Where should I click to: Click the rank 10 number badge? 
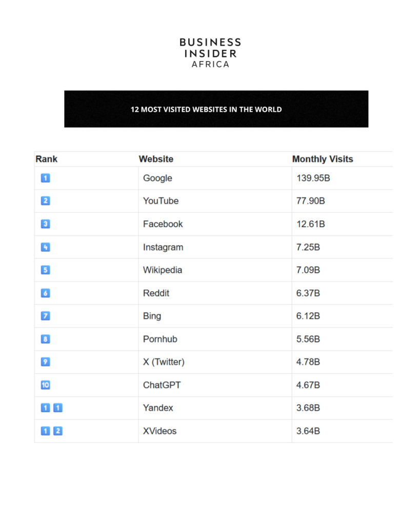pyautogui.click(x=45, y=385)
